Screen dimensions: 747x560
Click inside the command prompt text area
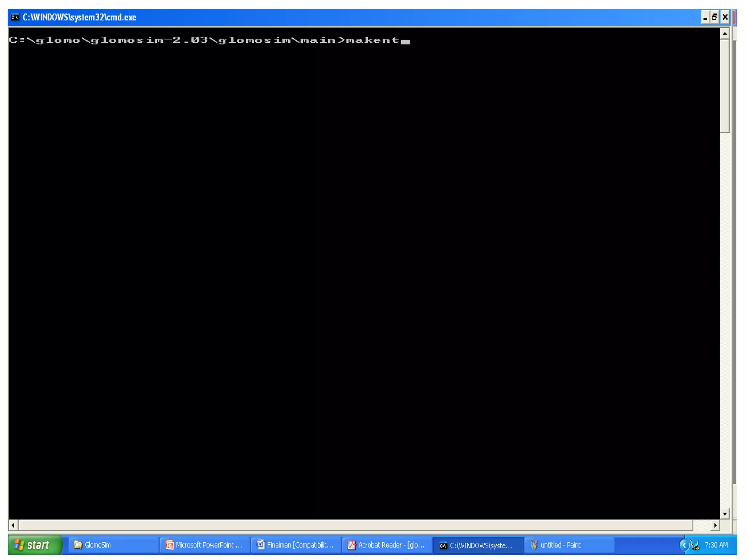tap(365, 255)
